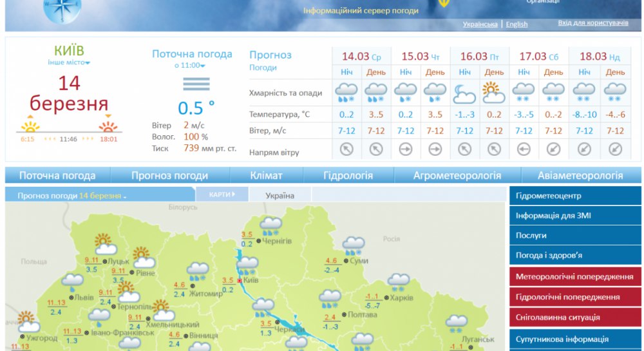
Task: Click 15.03 night precipitation icon
Action: pyautogui.click(x=405, y=93)
